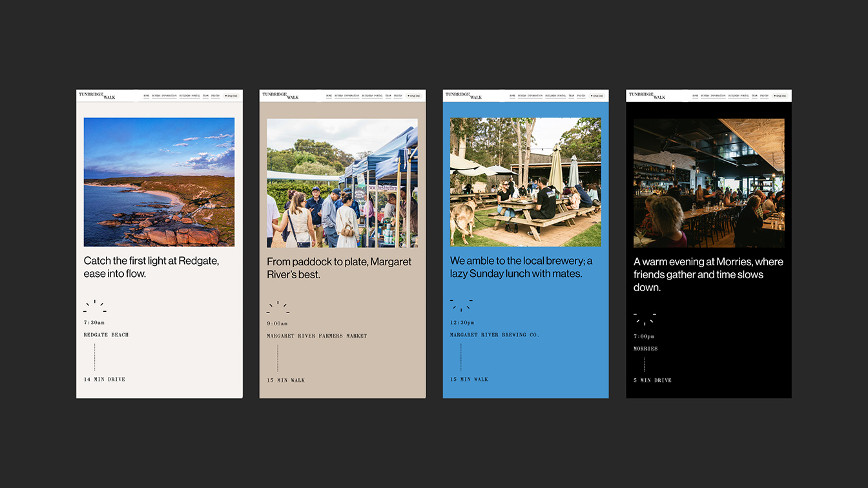Click the Tunbridge Walk logo on the Redgate page
Screen dimensions: 868x488
[x=97, y=96]
